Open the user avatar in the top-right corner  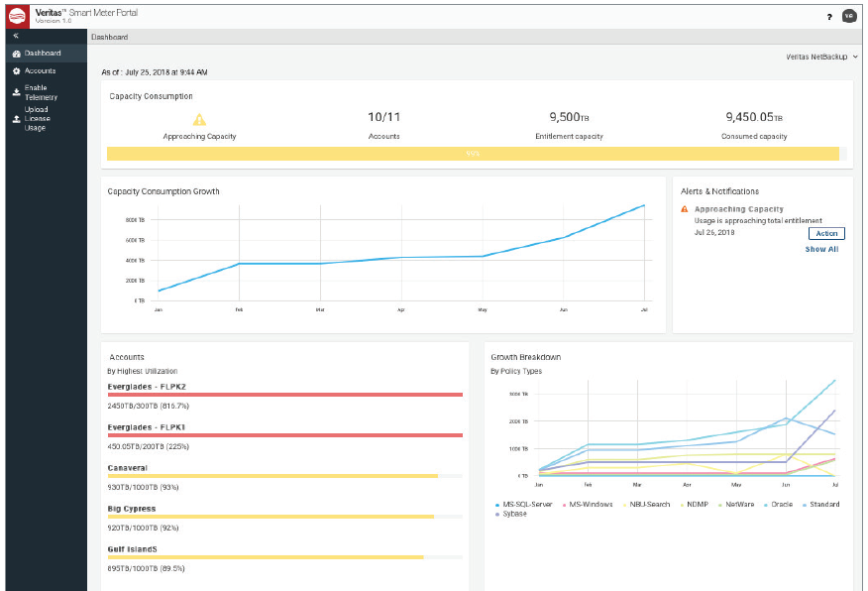(850, 15)
